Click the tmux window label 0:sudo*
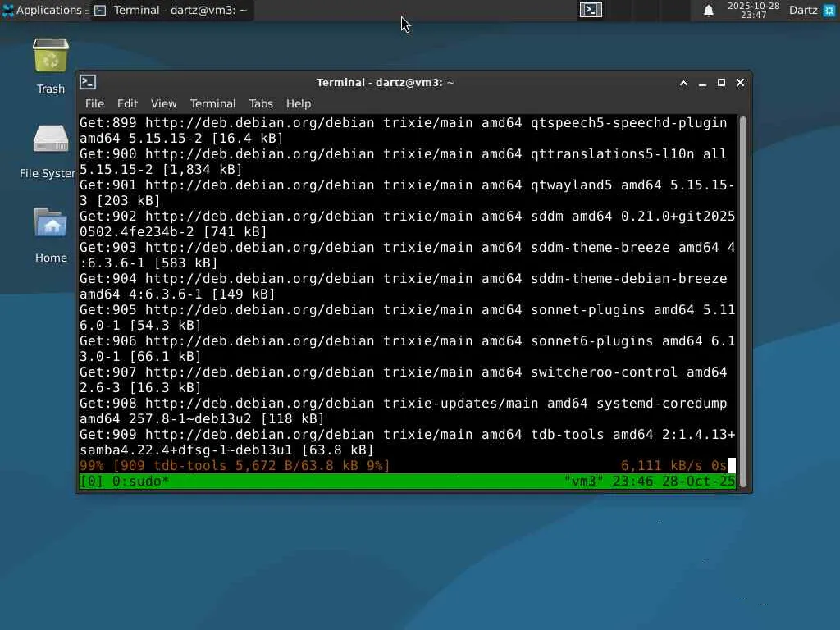 pyautogui.click(x=140, y=481)
